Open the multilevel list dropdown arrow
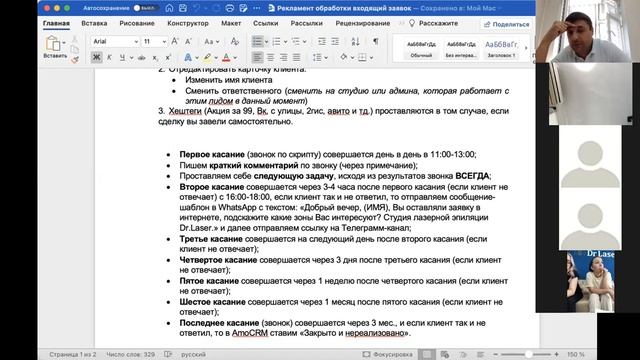 (x=304, y=42)
